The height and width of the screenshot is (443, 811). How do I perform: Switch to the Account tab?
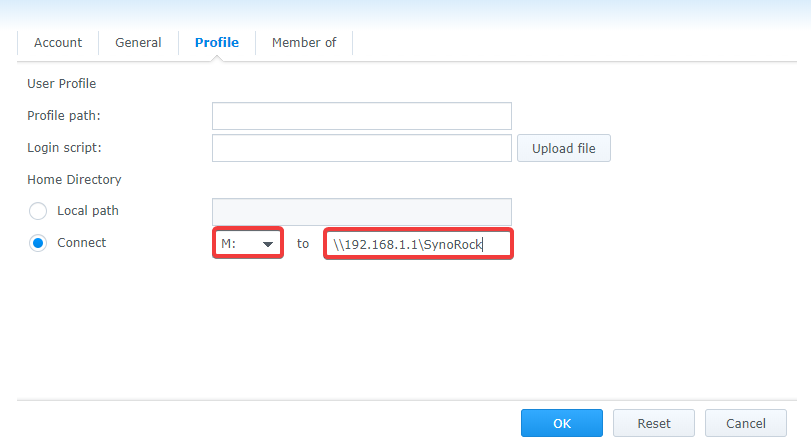click(x=58, y=42)
